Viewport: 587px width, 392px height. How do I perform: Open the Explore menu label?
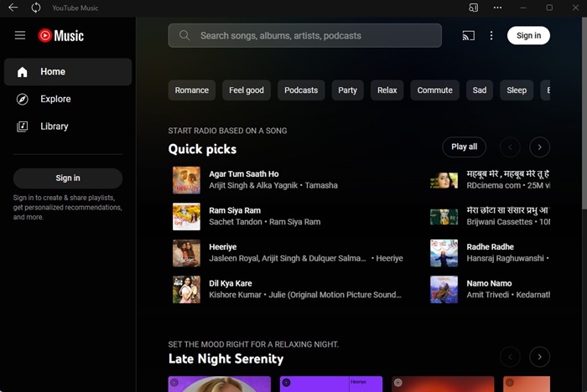pyautogui.click(x=55, y=99)
